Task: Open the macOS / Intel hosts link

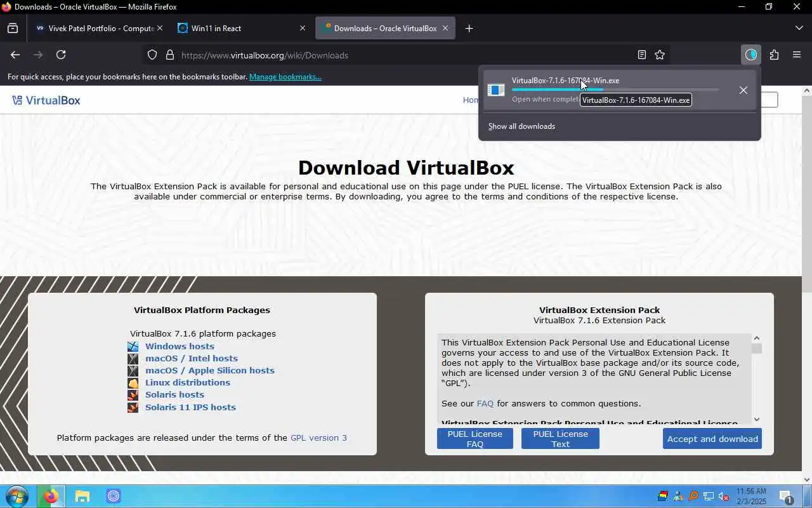Action: click(x=192, y=358)
